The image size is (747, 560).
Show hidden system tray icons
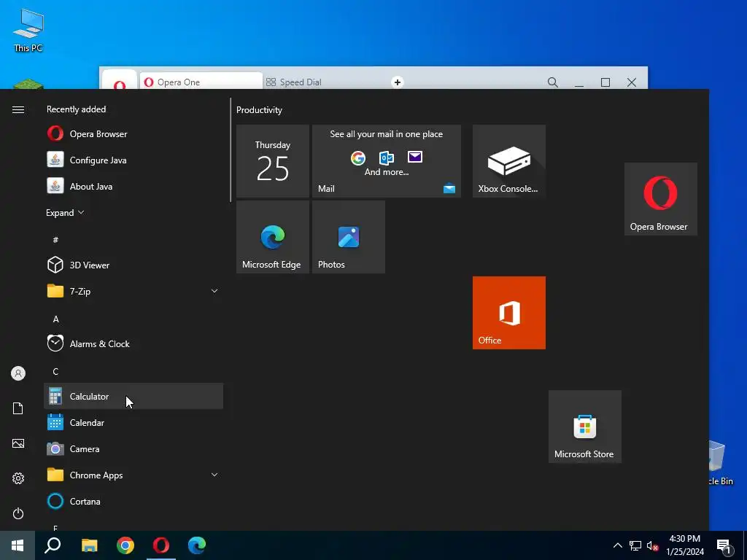pos(617,545)
